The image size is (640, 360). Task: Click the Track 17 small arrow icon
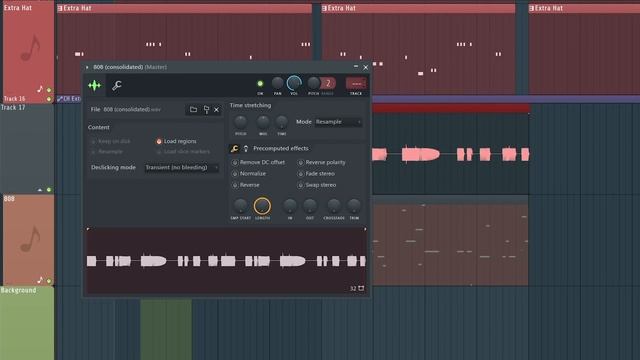click(40, 190)
